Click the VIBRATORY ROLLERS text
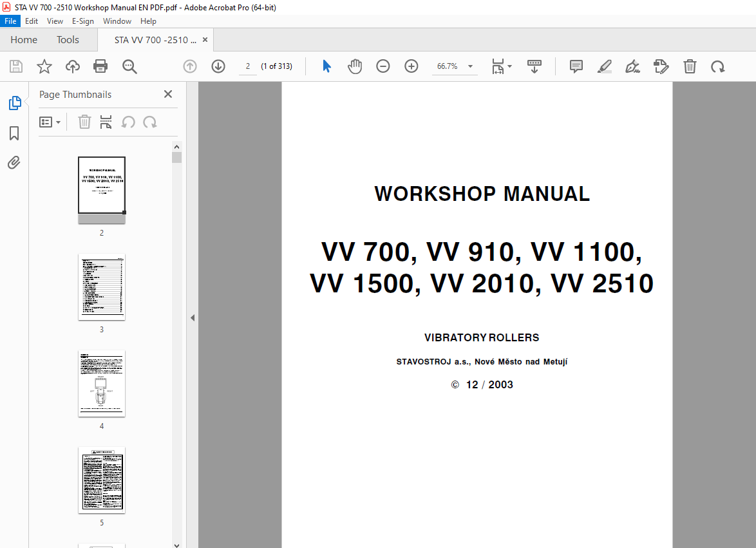Screen dimensions: 756x548 pyautogui.click(x=482, y=337)
